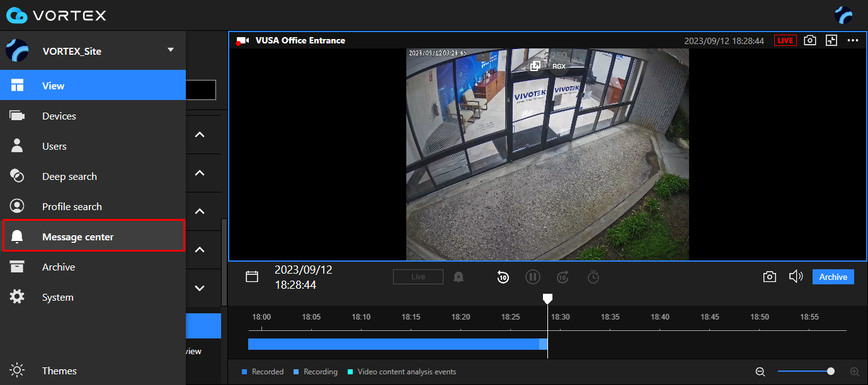Click the fit-to-screen icon on the video tile
868x385 pixels.
click(831, 40)
